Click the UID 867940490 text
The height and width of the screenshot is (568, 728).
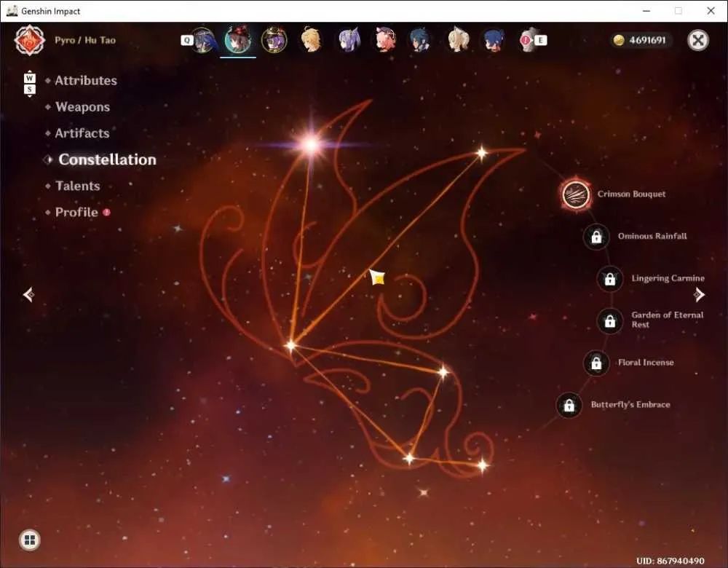point(670,561)
